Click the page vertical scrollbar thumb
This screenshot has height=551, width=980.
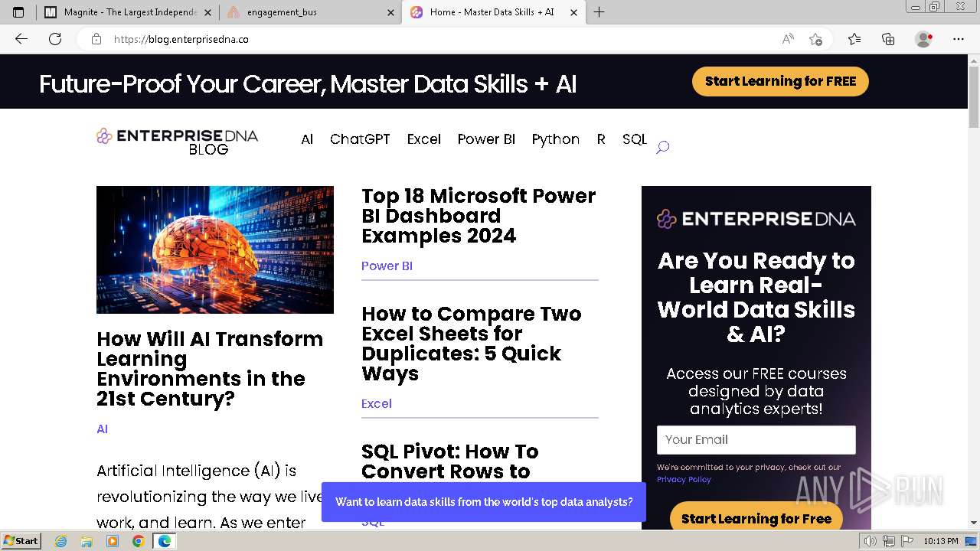click(974, 96)
